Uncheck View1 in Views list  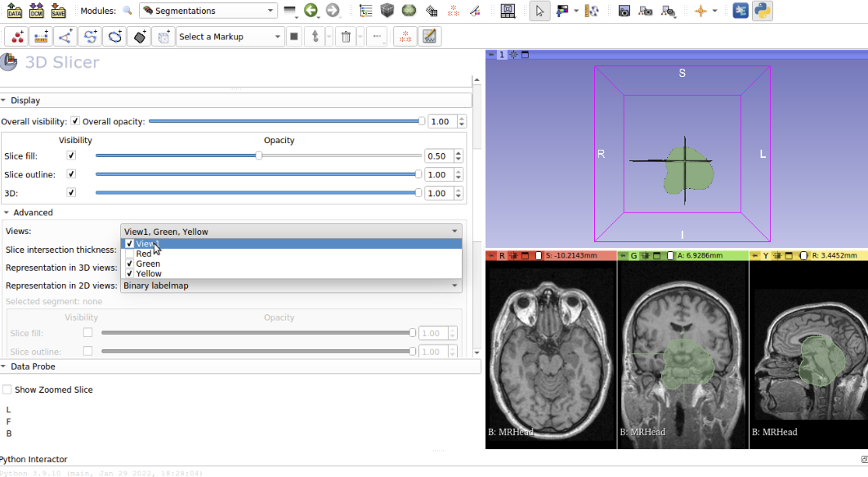[129, 244]
